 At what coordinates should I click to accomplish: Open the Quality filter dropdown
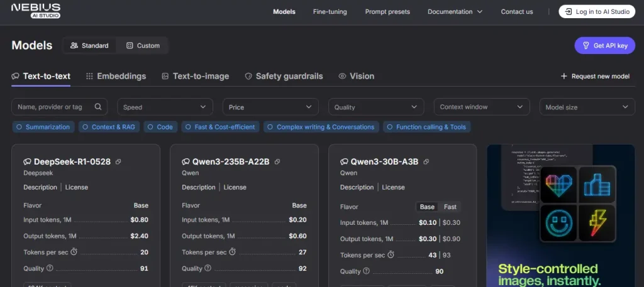pos(376,107)
